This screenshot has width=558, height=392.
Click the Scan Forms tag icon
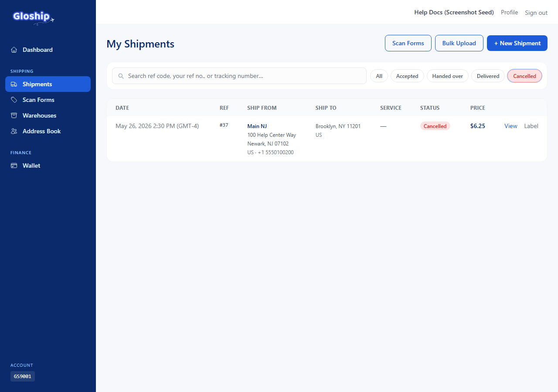click(x=14, y=100)
